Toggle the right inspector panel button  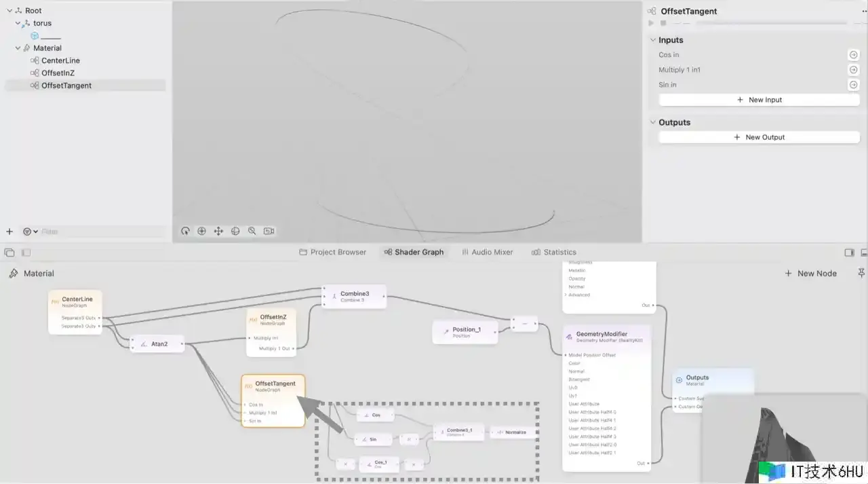pos(849,253)
